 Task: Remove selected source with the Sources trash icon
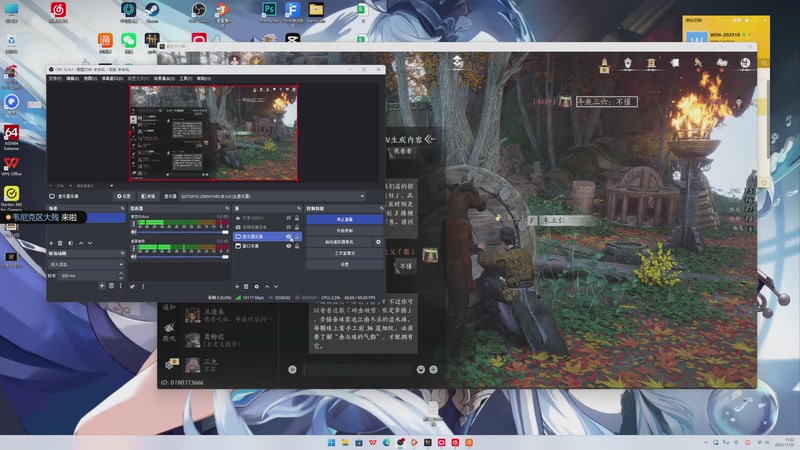pos(246,287)
